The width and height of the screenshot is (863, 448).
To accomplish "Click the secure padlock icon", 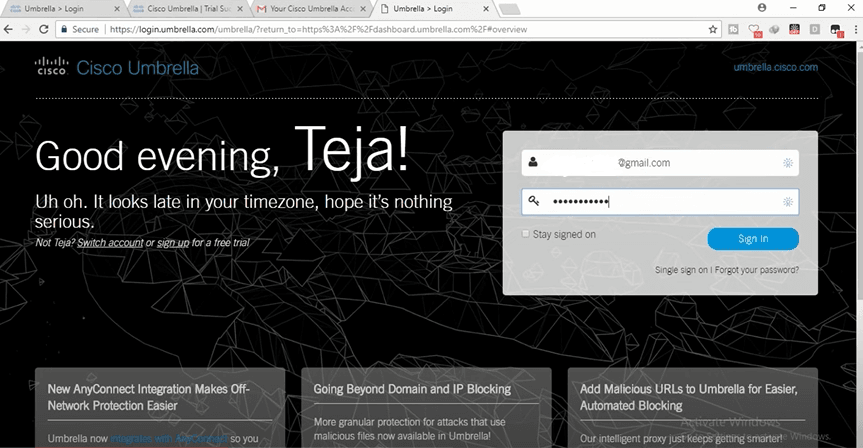I will coord(64,29).
